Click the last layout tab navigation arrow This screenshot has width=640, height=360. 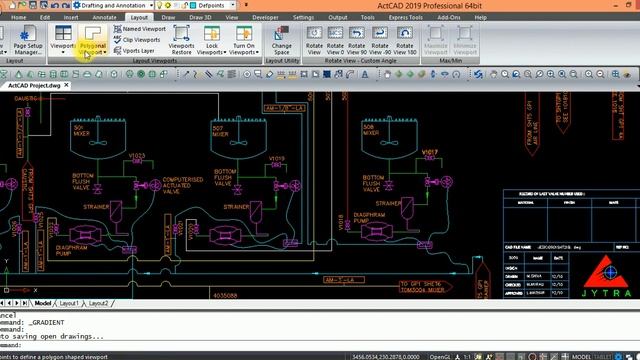pos(24,303)
